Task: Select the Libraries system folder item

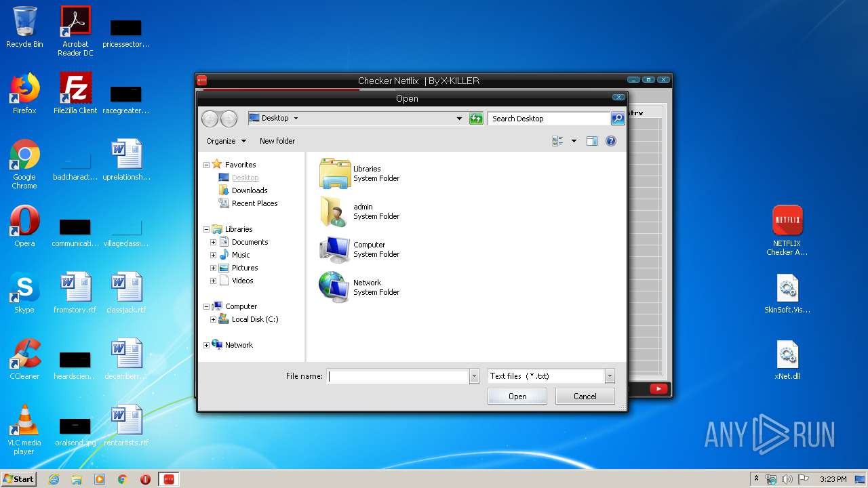Action: [x=359, y=174]
